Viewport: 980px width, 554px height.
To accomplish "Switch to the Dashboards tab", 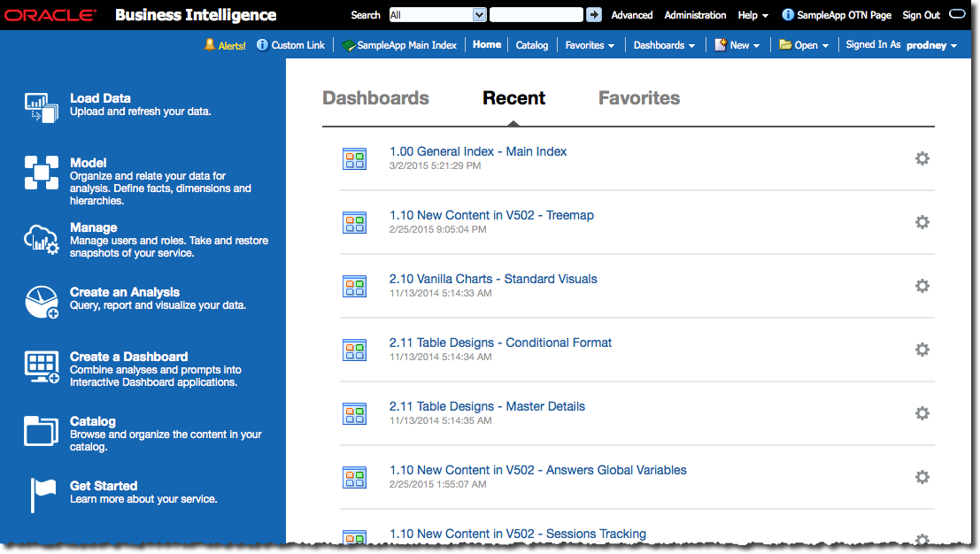I will pos(375,98).
